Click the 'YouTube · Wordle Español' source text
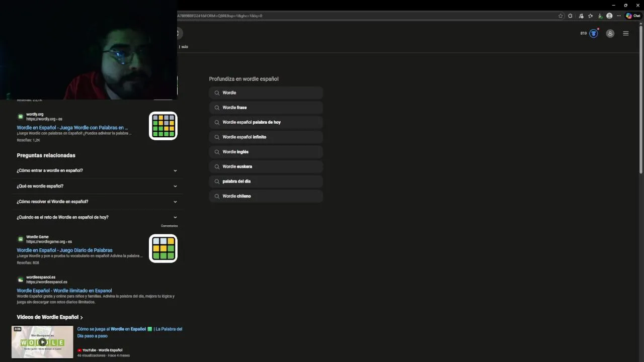The width and height of the screenshot is (644, 362). point(102,350)
